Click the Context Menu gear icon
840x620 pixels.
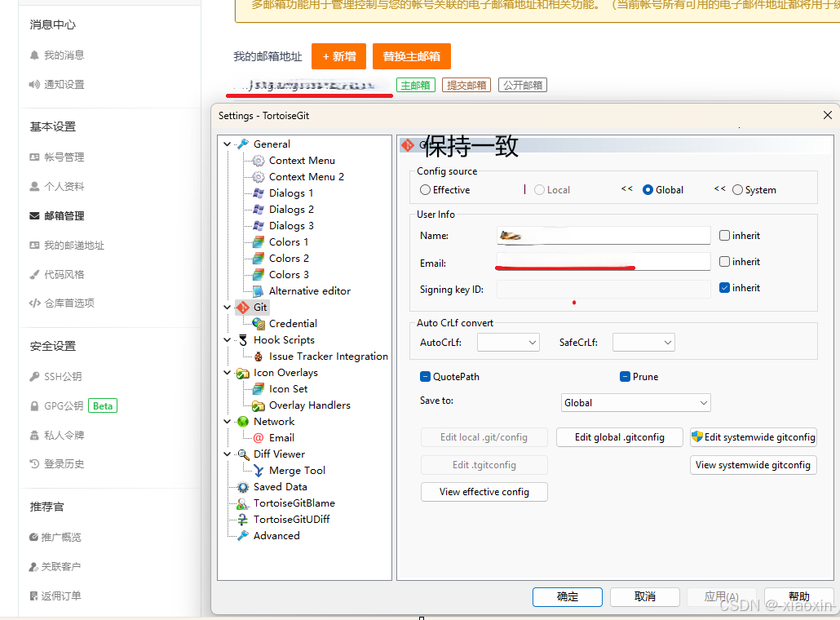(x=259, y=160)
